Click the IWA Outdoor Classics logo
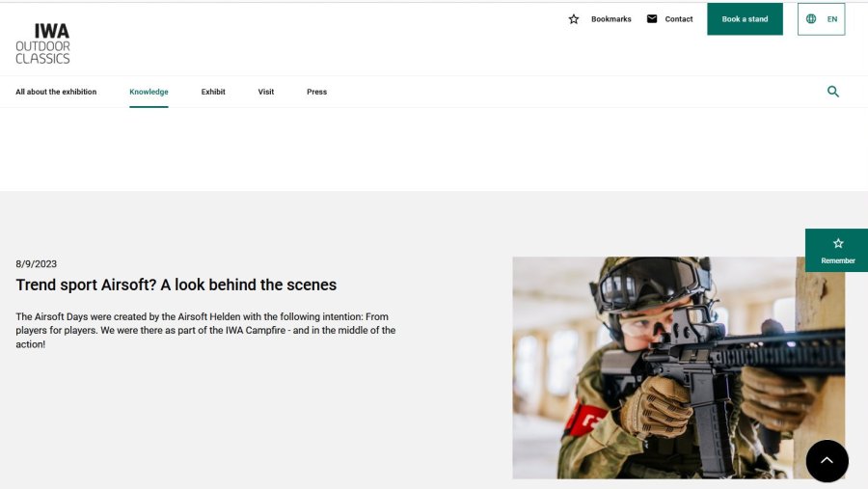Image resolution: width=868 pixels, height=489 pixels. point(42,43)
